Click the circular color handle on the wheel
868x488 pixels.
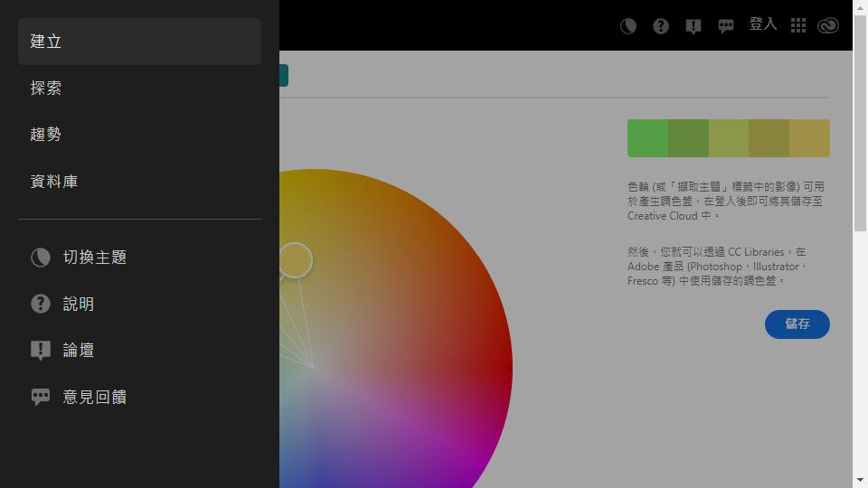pos(295,260)
